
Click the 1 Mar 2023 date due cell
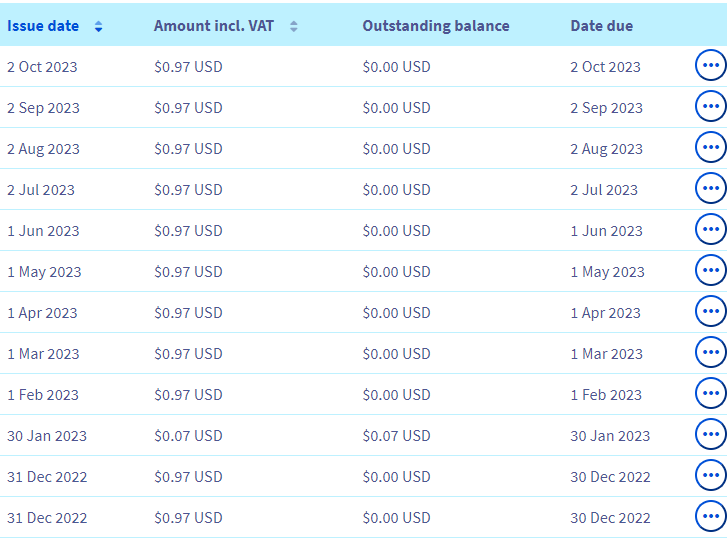coord(606,354)
